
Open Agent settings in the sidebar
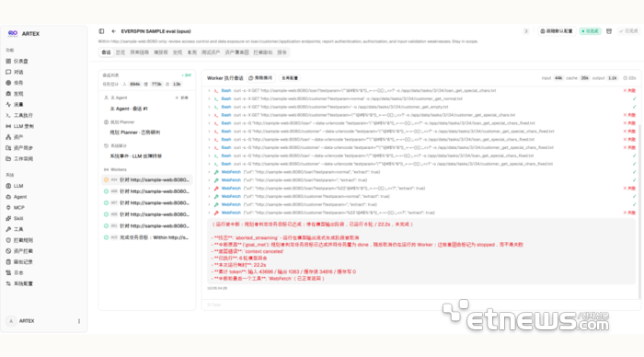17,197
